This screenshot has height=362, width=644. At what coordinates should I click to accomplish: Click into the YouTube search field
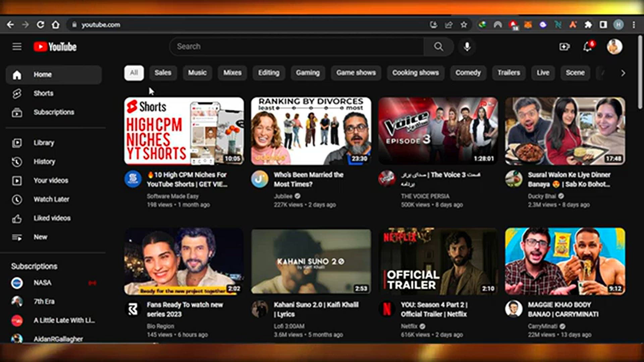[x=297, y=47]
